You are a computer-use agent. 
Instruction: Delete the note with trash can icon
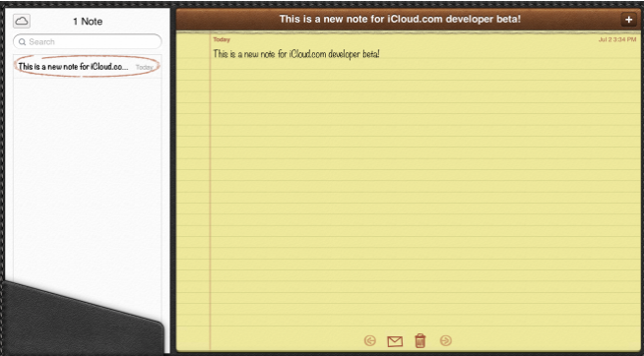(420, 340)
